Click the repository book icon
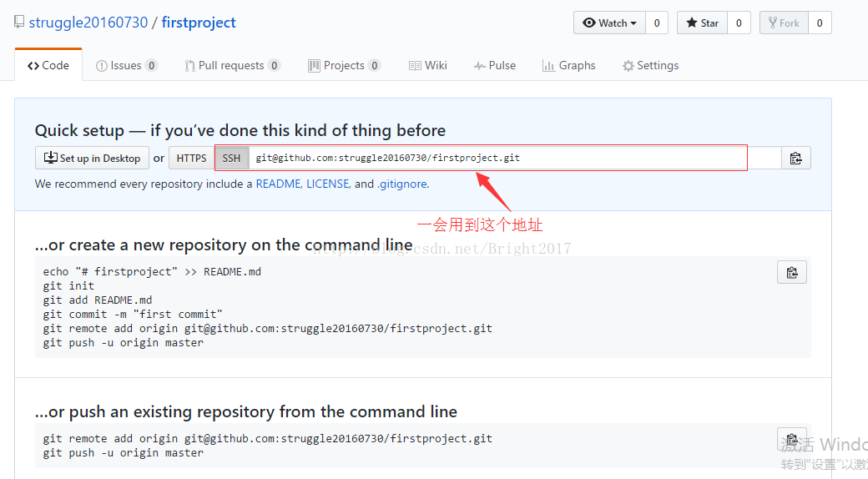This screenshot has height=479, width=868. (x=19, y=23)
